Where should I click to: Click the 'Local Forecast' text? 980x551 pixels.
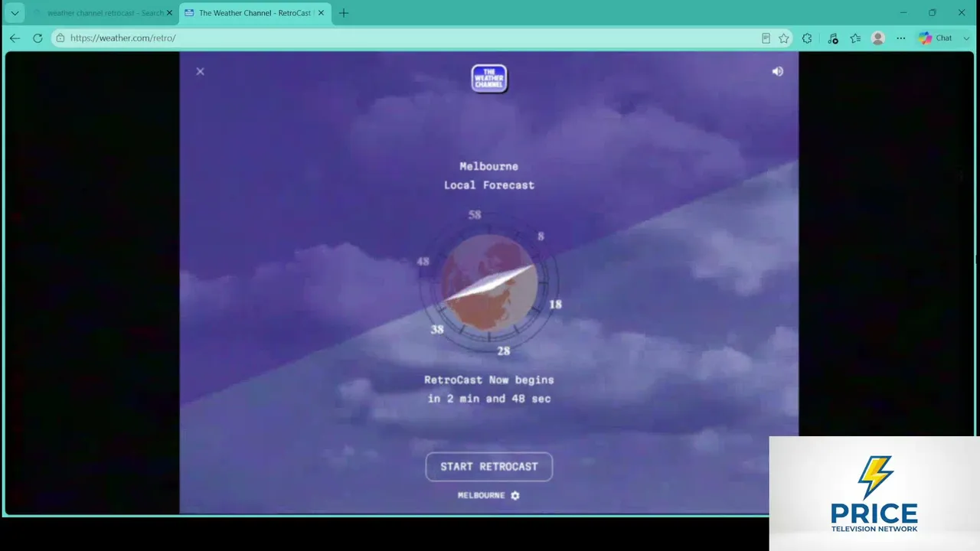pyautogui.click(x=489, y=185)
